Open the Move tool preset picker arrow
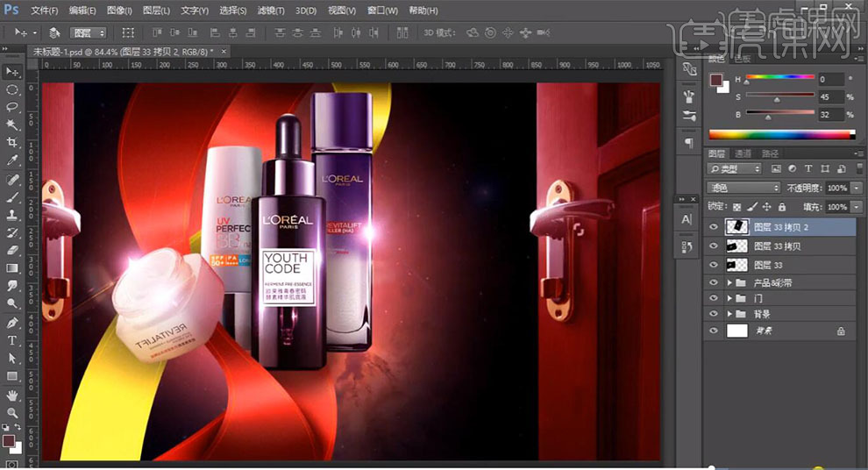868x470 pixels. pos(35,32)
